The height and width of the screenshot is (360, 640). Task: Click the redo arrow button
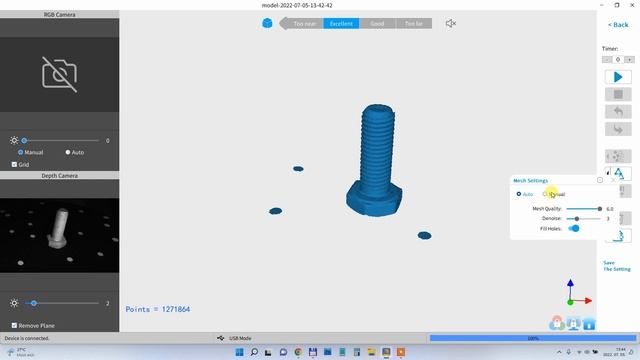pos(618,129)
